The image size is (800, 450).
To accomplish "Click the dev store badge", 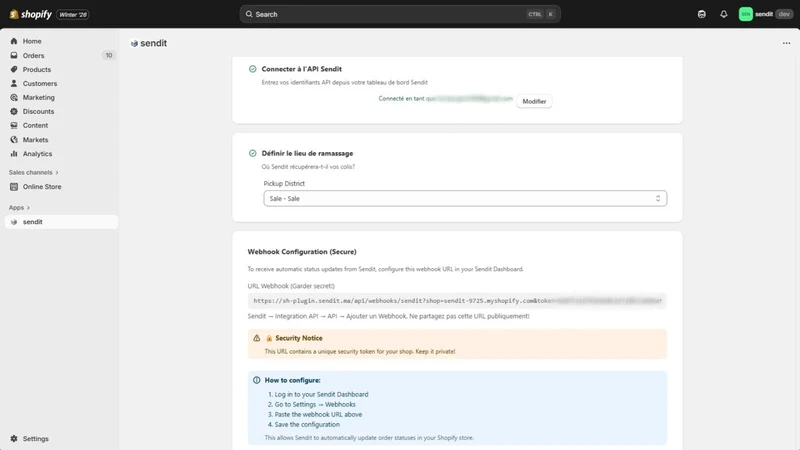I will [x=784, y=14].
